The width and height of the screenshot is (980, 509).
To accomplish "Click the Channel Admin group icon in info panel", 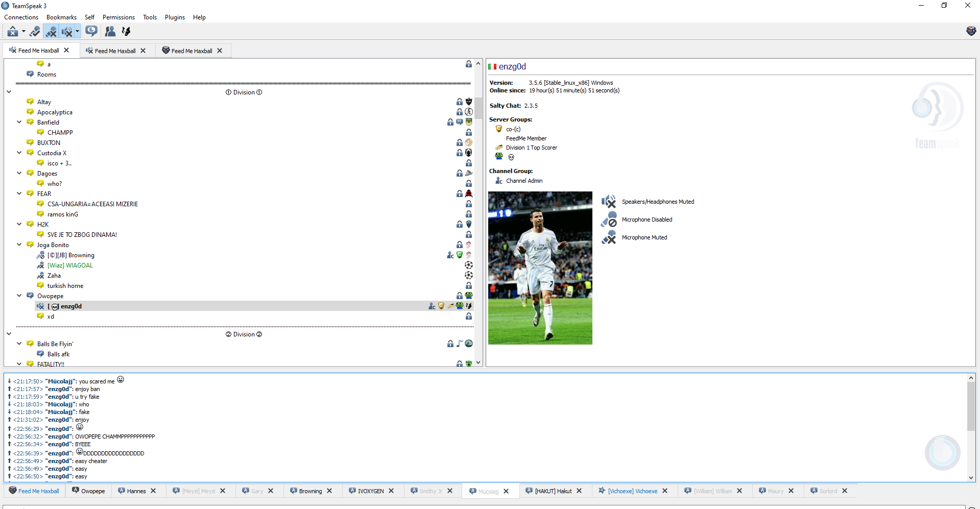I will (x=499, y=181).
